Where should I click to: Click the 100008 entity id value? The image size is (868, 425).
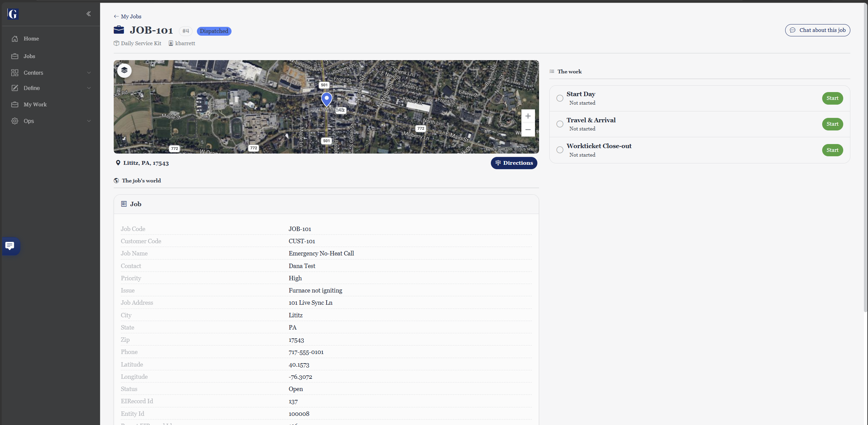click(x=299, y=414)
